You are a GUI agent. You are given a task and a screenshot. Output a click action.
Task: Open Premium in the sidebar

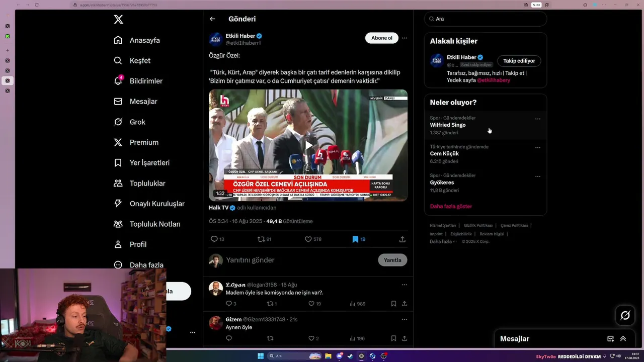(136, 142)
